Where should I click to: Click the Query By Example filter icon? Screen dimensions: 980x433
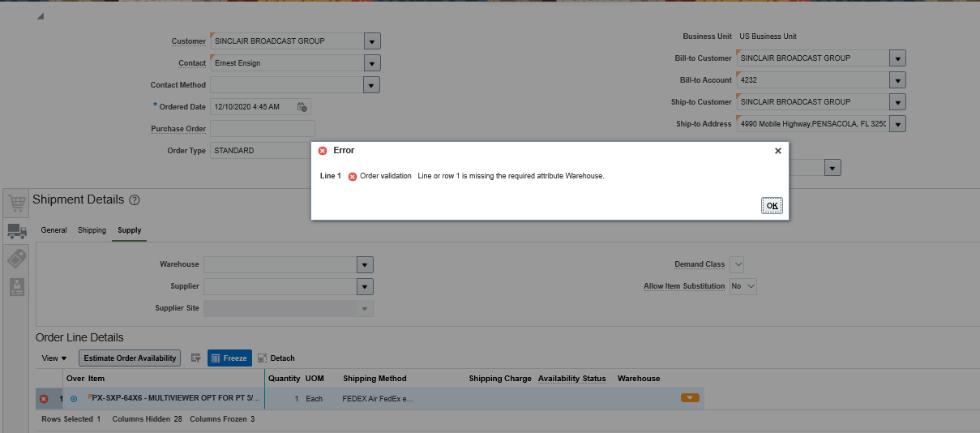click(x=195, y=358)
